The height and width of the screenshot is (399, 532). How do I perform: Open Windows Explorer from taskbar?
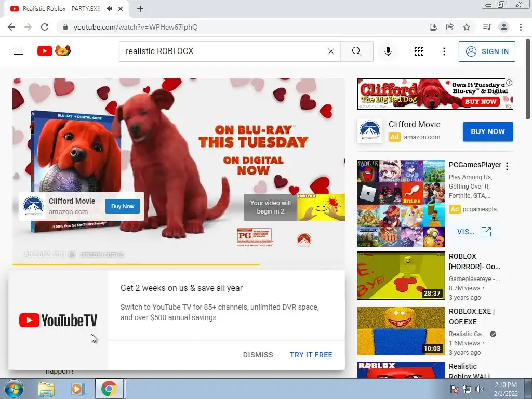[46, 389]
